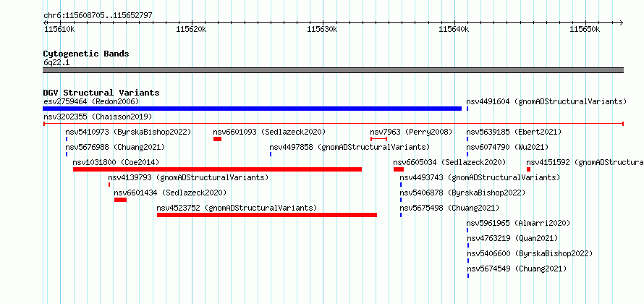
Task: Click the chr6:115608705..115652797 coordinate label
Action: click(98, 16)
